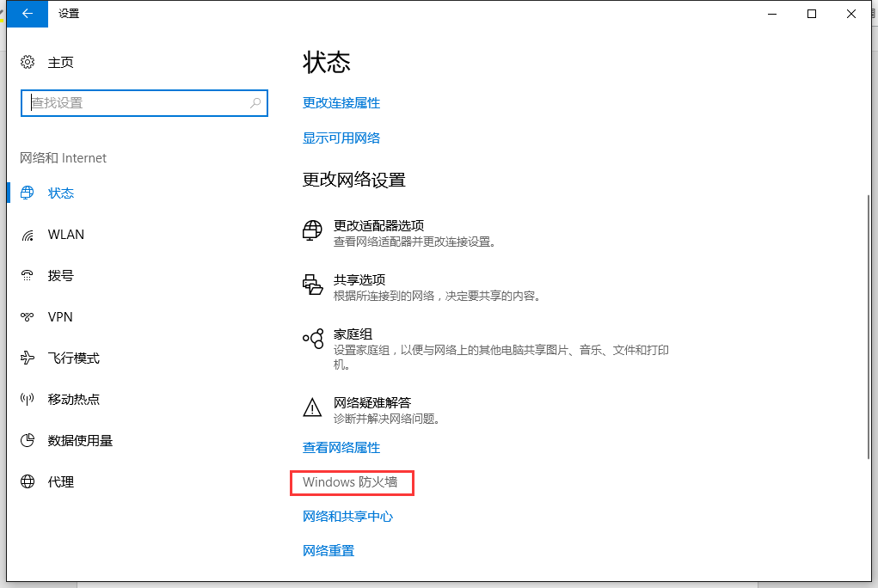Click the airplane icon for 飞行模式
Screen dimensions: 878x588
[28, 358]
